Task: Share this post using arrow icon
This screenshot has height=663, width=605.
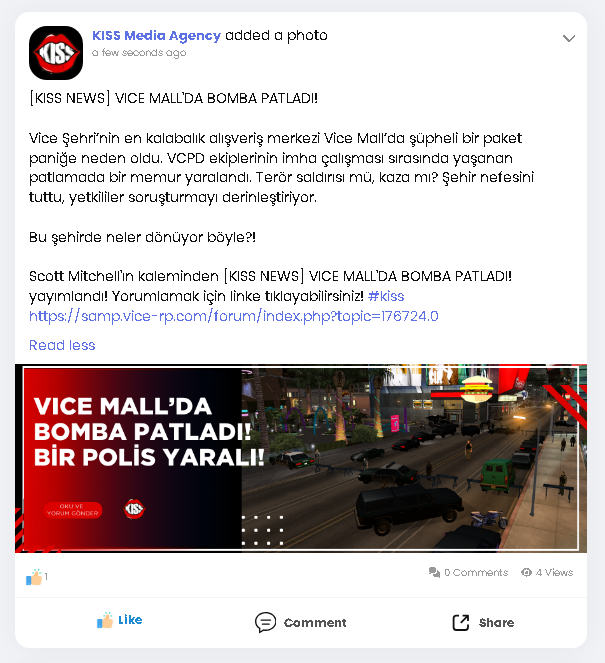Action: (x=461, y=622)
